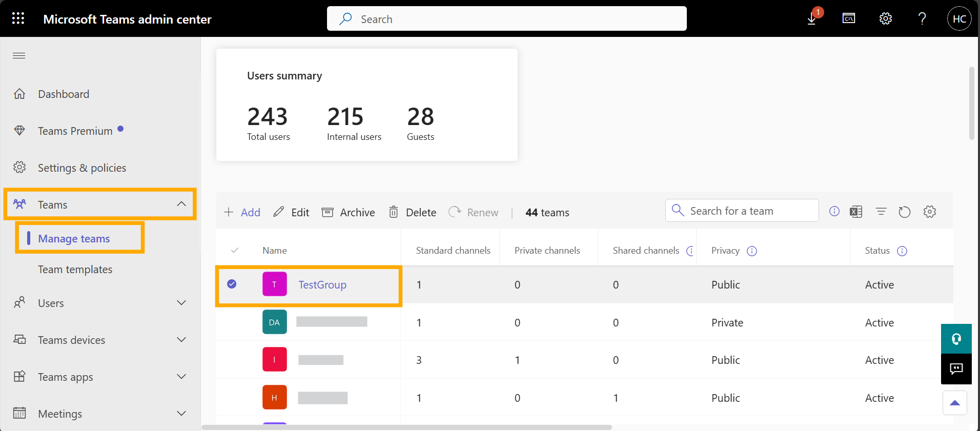Open Team templates in navigation
980x431 pixels.
tap(75, 270)
